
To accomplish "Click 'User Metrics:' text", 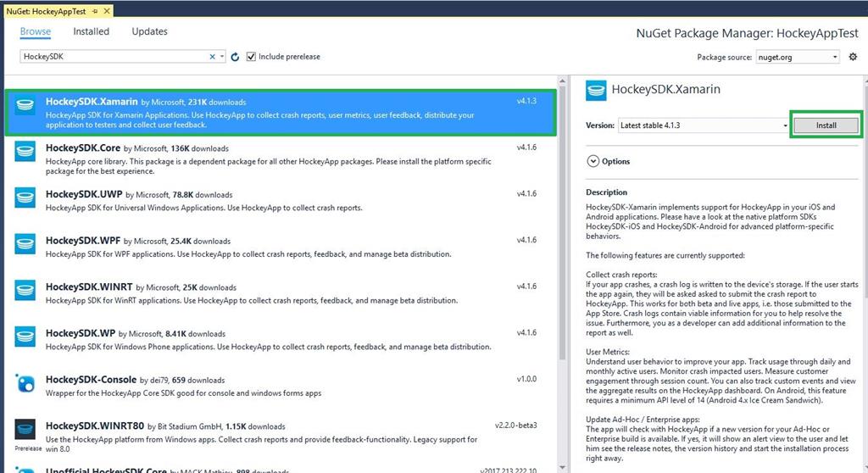I will point(608,352).
